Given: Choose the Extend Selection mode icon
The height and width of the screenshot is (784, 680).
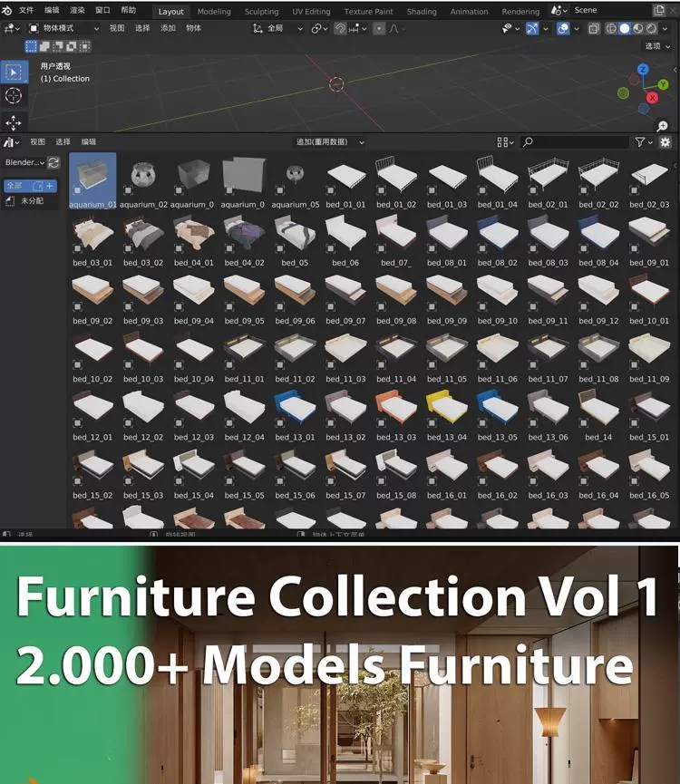Looking at the screenshot, I should (44, 46).
